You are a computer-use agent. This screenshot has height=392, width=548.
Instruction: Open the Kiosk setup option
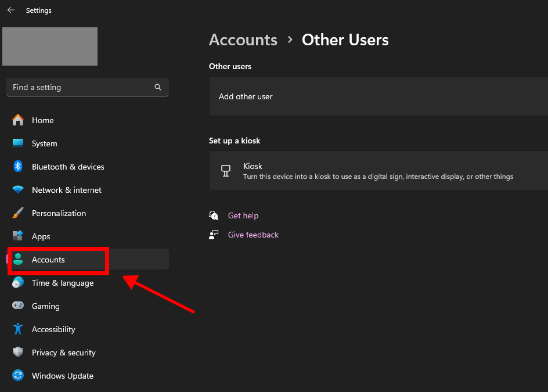[x=377, y=171]
